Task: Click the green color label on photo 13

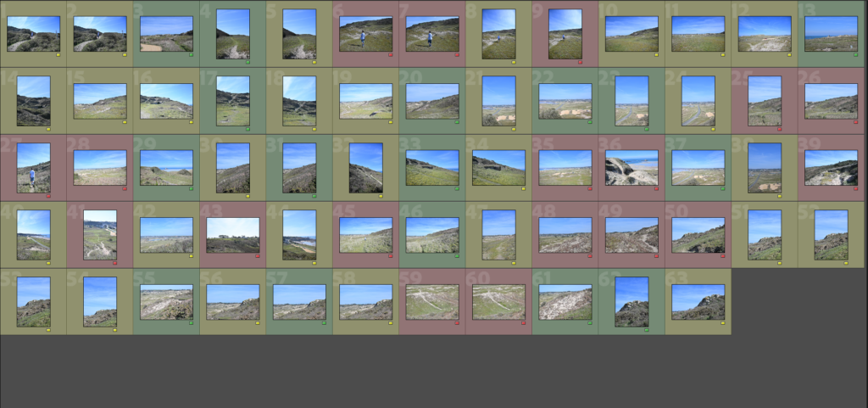Action: pos(856,54)
